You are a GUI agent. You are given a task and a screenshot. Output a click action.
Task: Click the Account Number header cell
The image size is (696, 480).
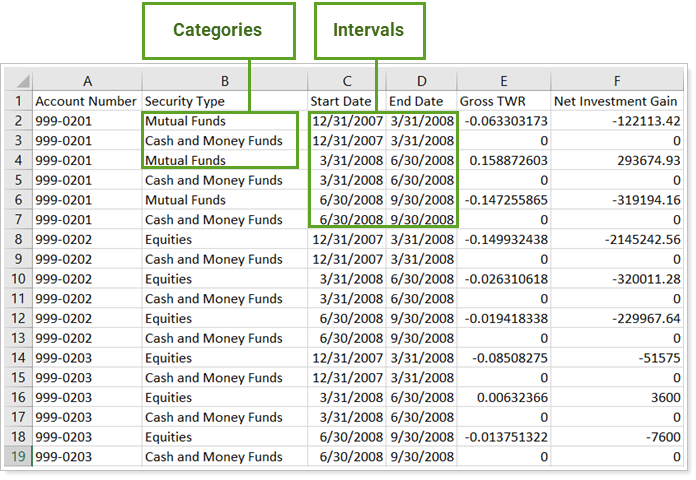(x=85, y=101)
